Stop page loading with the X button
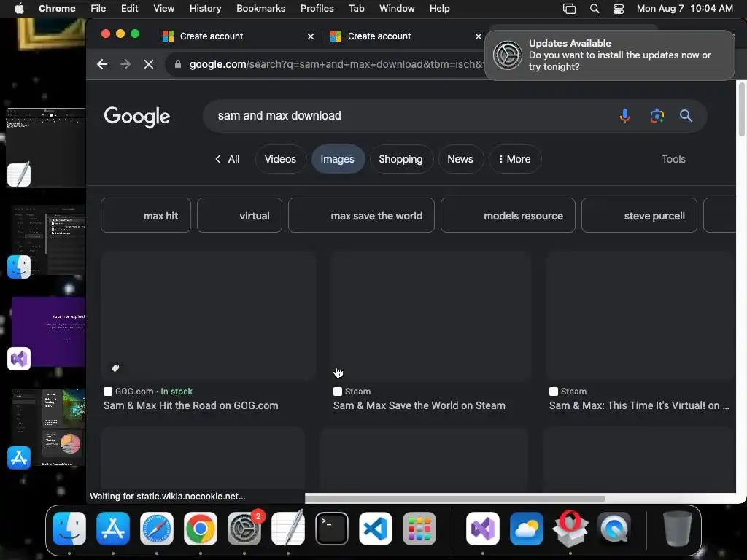 coord(149,64)
